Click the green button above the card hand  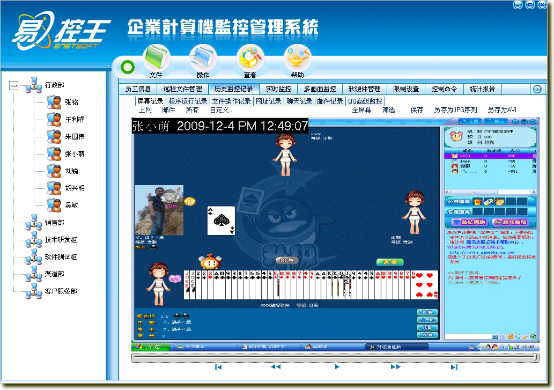[x=390, y=262]
